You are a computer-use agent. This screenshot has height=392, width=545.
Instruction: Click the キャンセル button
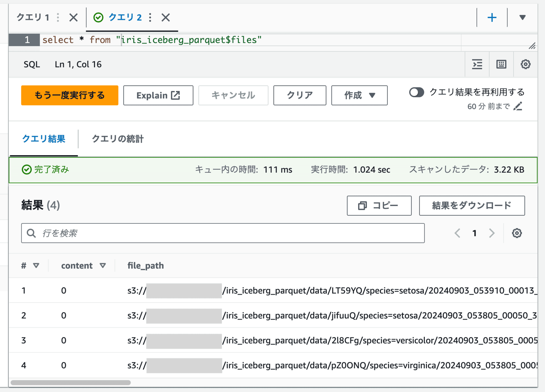(233, 95)
